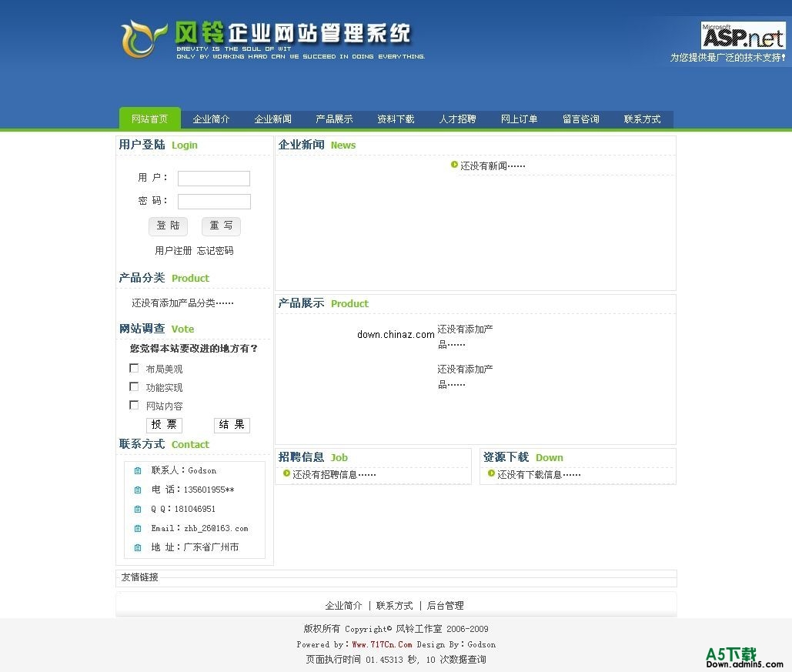Click the 风铃 wind-bell logo in header
Viewport: 792px width, 672px height.
[142, 38]
